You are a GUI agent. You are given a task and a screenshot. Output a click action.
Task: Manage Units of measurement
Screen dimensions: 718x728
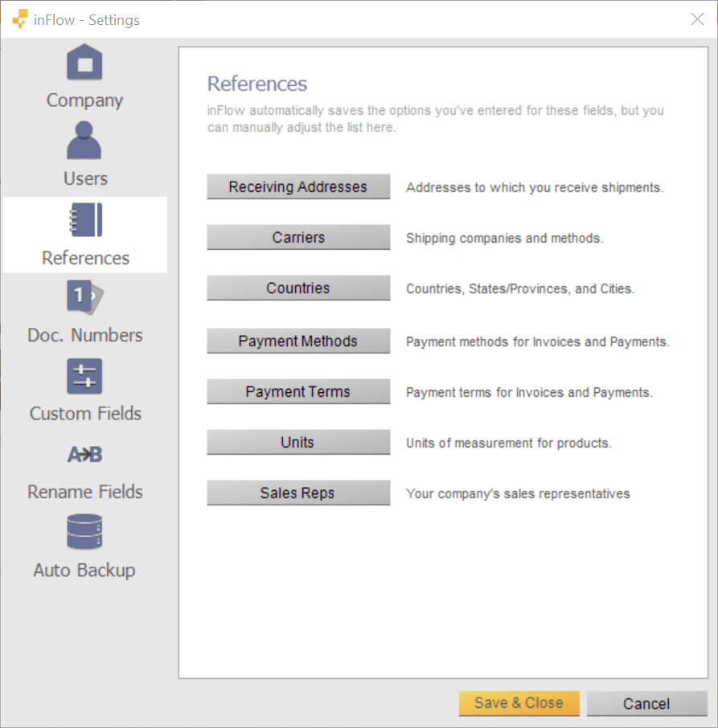298,442
